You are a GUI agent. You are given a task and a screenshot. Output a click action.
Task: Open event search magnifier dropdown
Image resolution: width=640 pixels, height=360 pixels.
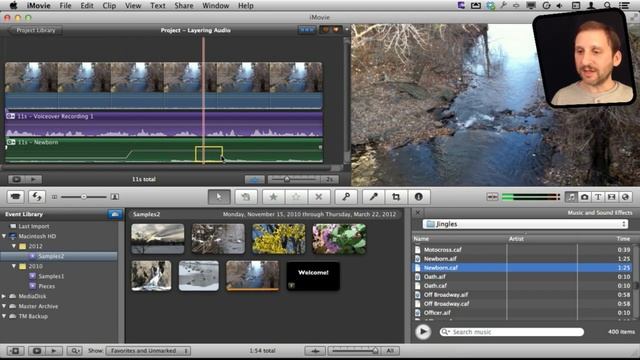point(75,351)
